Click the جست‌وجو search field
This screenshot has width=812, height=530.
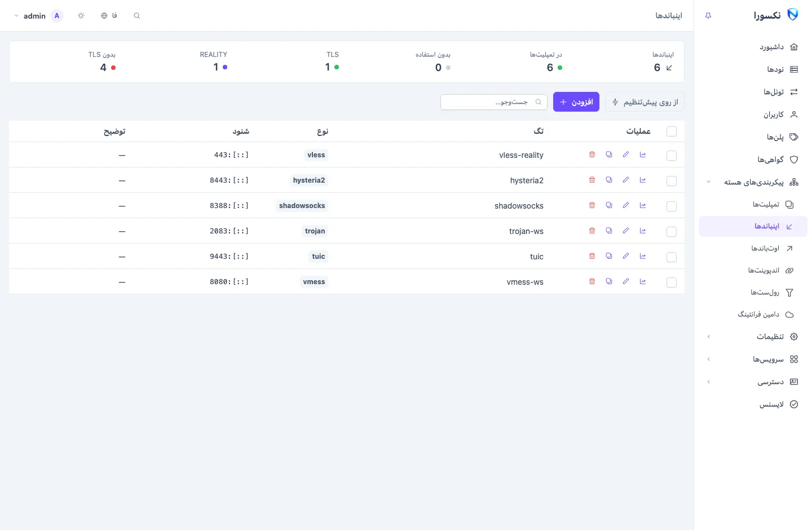coord(494,102)
